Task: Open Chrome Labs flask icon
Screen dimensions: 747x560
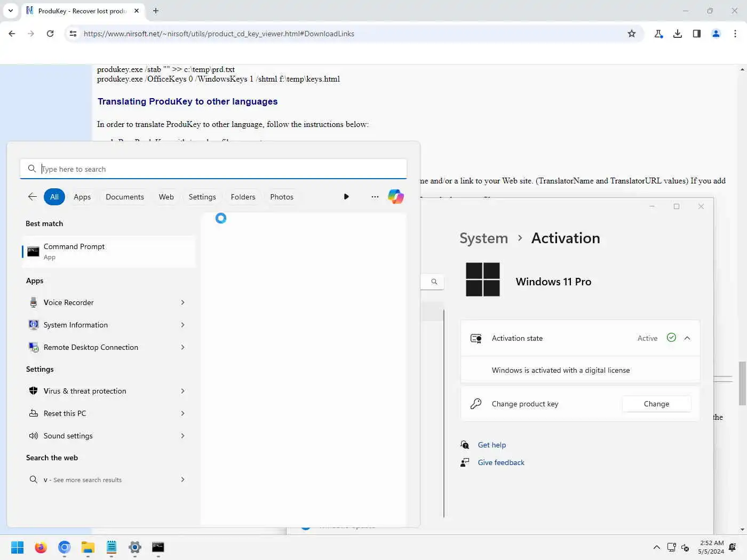Action: 658,34
